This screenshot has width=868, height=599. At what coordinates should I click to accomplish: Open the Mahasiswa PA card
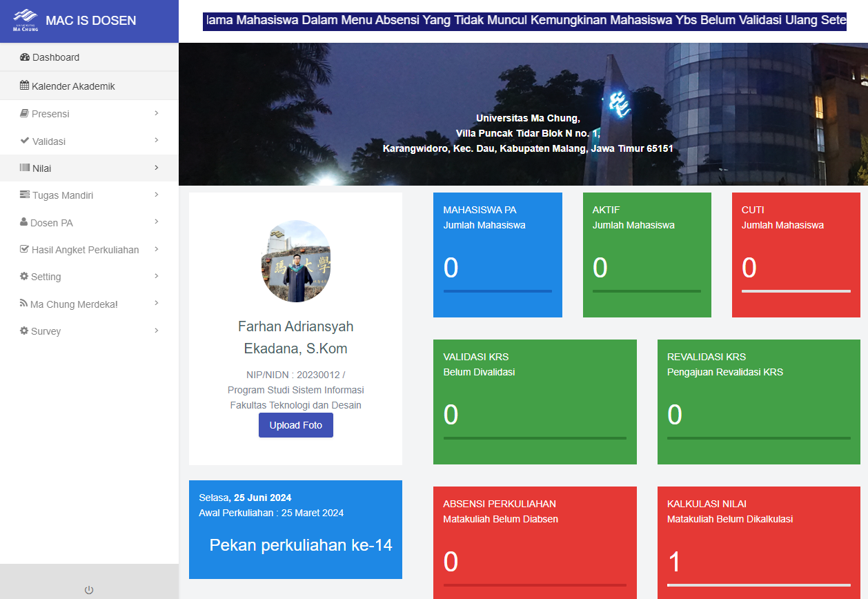click(x=497, y=255)
